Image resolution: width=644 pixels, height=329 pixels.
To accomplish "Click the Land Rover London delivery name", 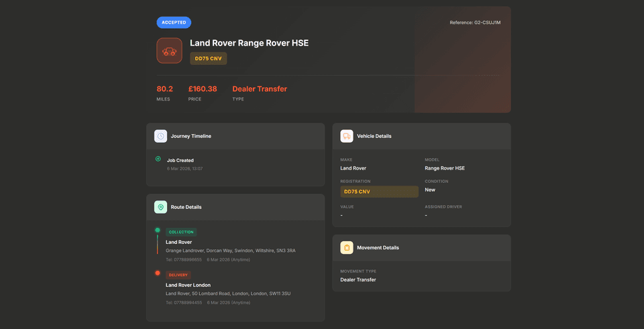I will [189, 285].
